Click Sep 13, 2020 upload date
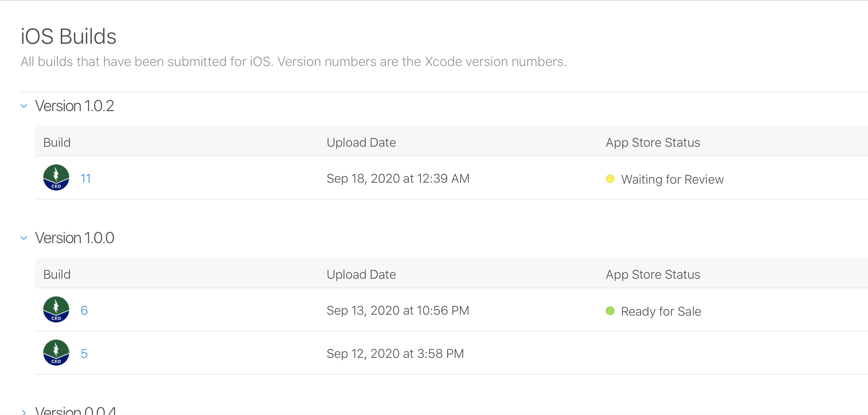 (398, 310)
